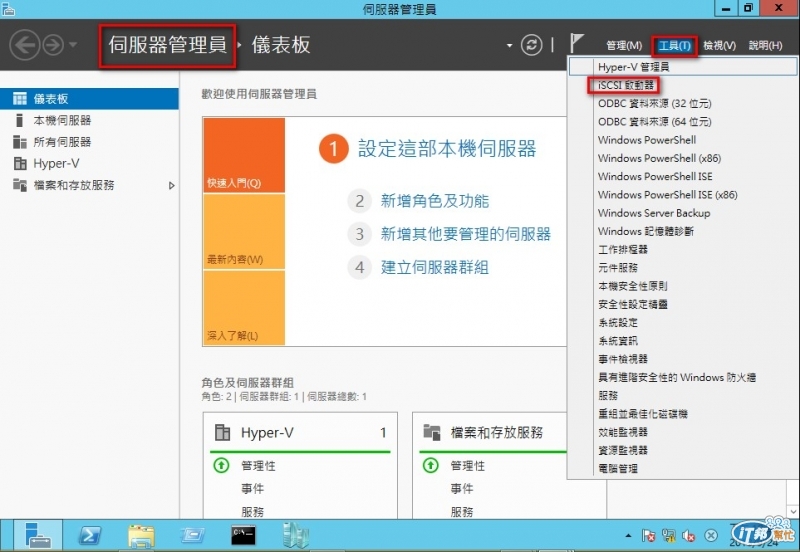The width and height of the screenshot is (800, 552).
Task: Click the 深入了解(L) tile
Action: tap(244, 308)
